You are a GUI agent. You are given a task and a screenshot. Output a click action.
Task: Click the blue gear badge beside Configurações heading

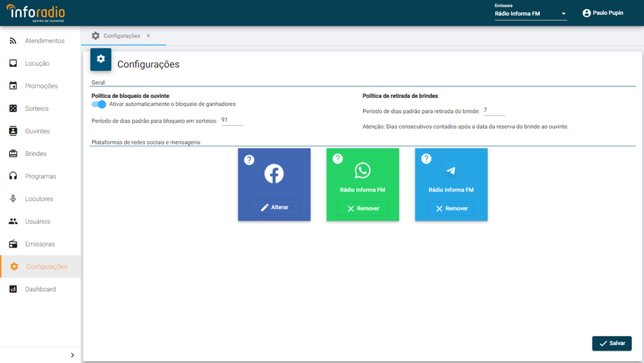[100, 59]
